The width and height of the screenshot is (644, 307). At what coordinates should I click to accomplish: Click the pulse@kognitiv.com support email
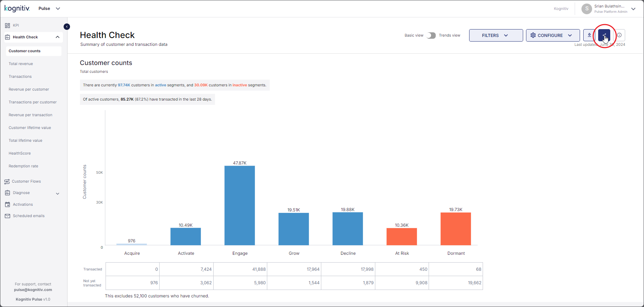[33, 290]
